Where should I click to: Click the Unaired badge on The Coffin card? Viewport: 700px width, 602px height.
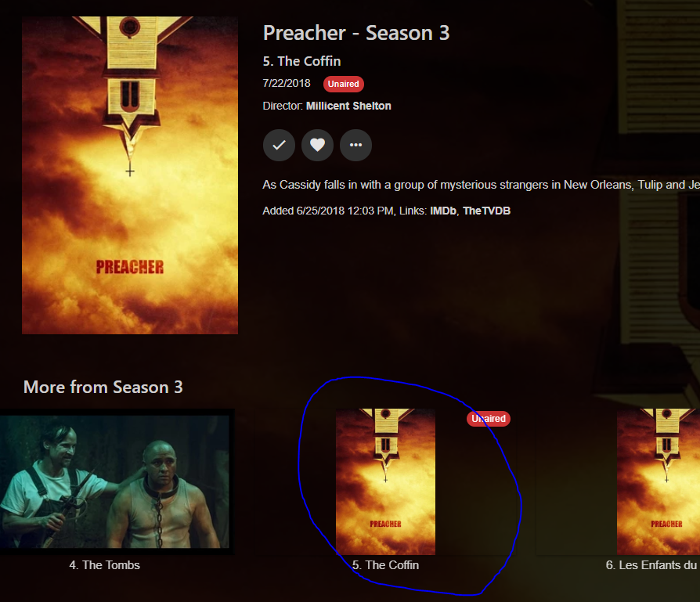[489, 419]
